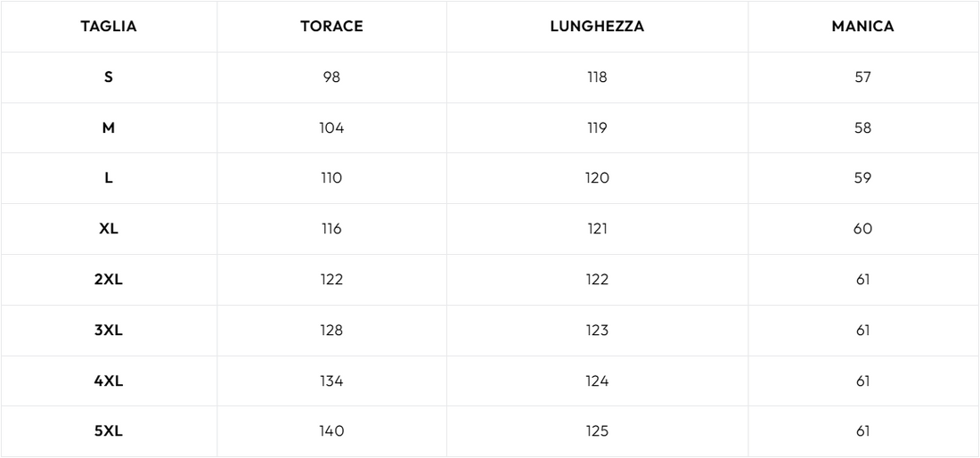Click the TAGLIA column header
The width and height of the screenshot is (980, 458).
109,26
